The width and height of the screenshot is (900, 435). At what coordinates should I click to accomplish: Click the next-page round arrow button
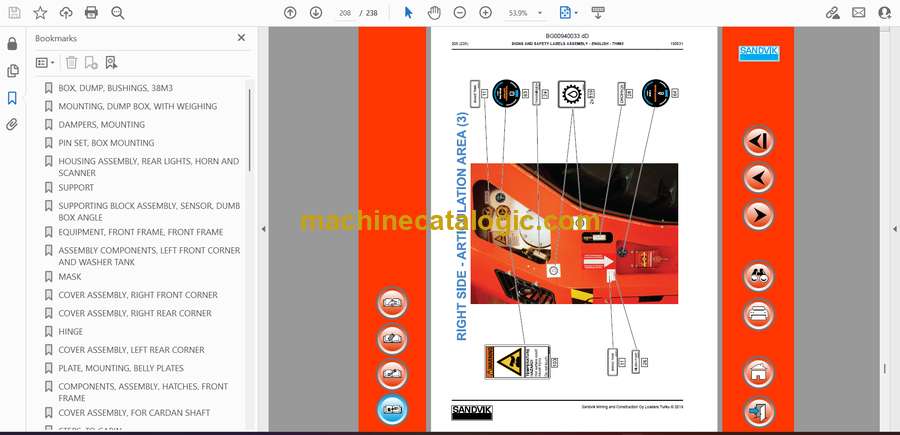(759, 215)
